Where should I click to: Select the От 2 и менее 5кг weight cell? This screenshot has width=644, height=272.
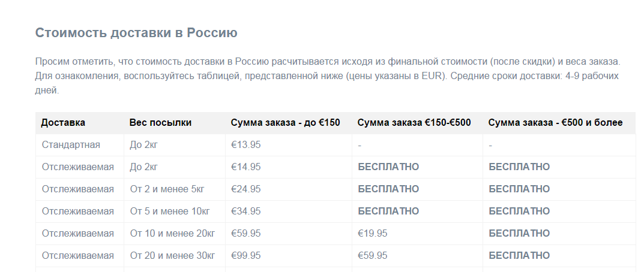[167, 189]
